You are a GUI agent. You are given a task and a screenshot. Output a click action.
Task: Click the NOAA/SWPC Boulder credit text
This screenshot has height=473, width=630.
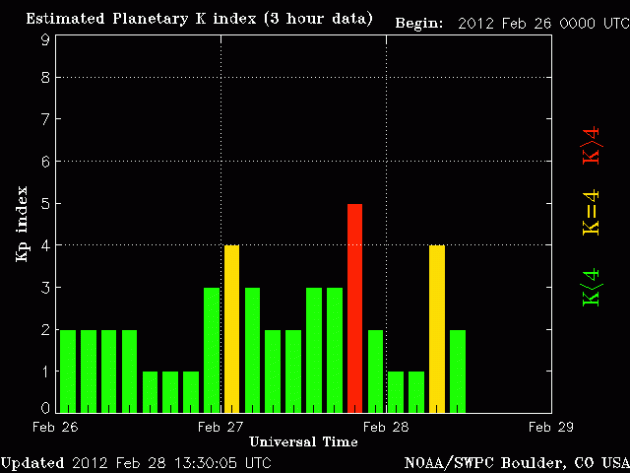(x=515, y=463)
